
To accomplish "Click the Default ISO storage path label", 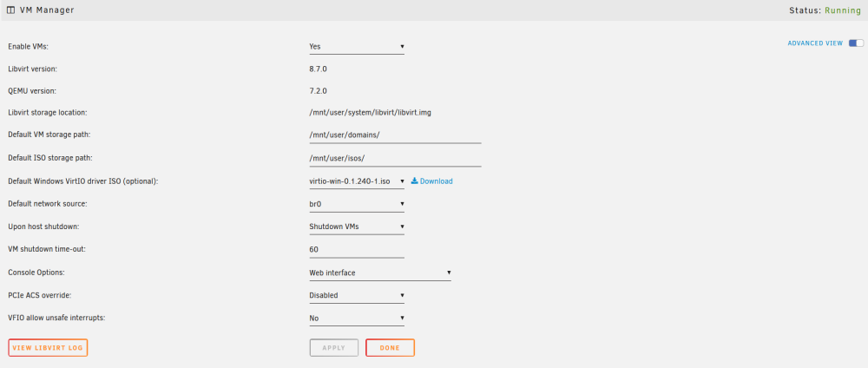I will point(49,158).
